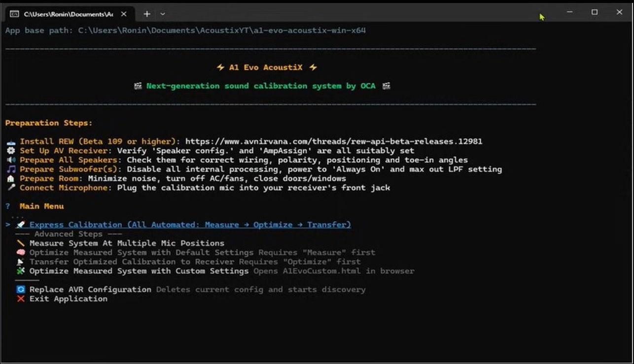Close the current terminal tab
The image size is (634, 364).
point(124,14)
